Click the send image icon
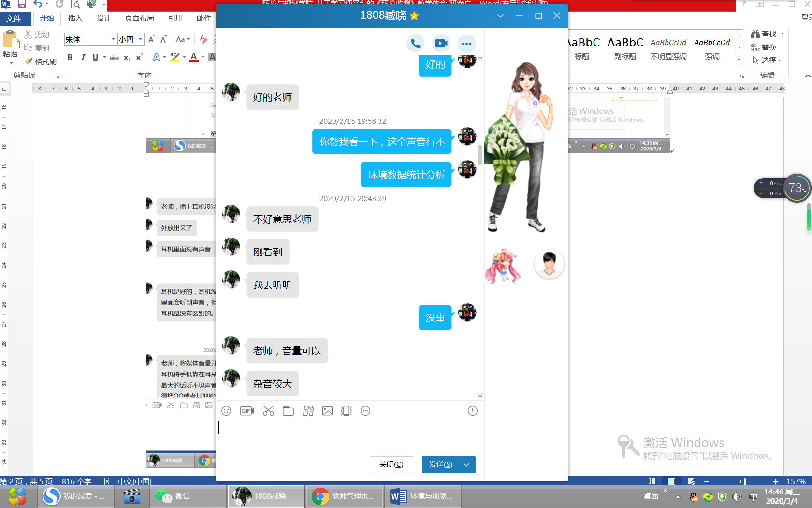This screenshot has width=812, height=508. [327, 411]
